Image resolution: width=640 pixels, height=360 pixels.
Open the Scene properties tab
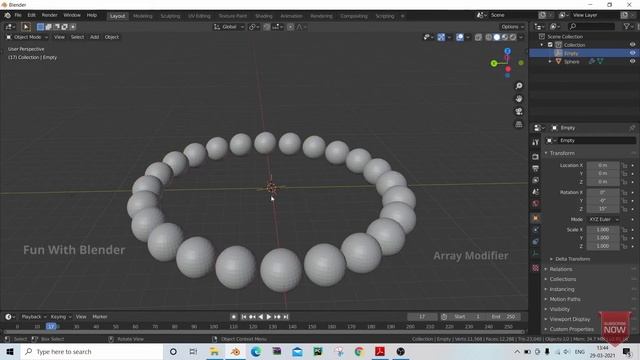pos(536,191)
